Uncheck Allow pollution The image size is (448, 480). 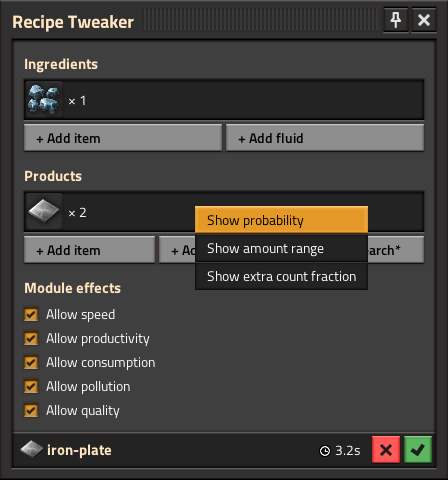31,386
